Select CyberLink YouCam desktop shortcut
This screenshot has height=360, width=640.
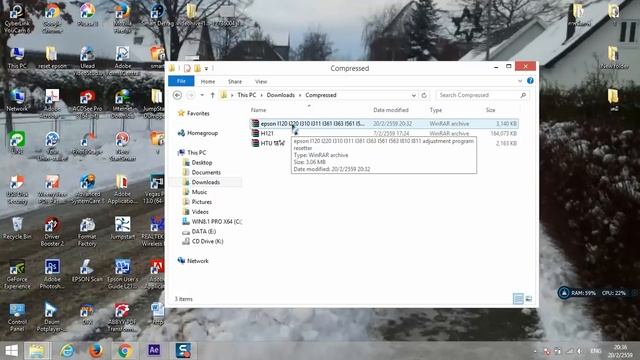(17, 18)
